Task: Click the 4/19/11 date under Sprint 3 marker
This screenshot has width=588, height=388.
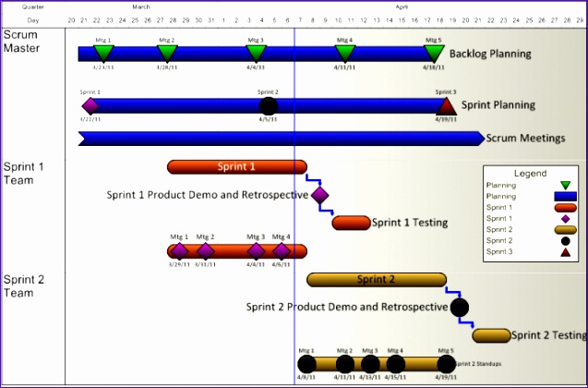Action: [x=446, y=119]
